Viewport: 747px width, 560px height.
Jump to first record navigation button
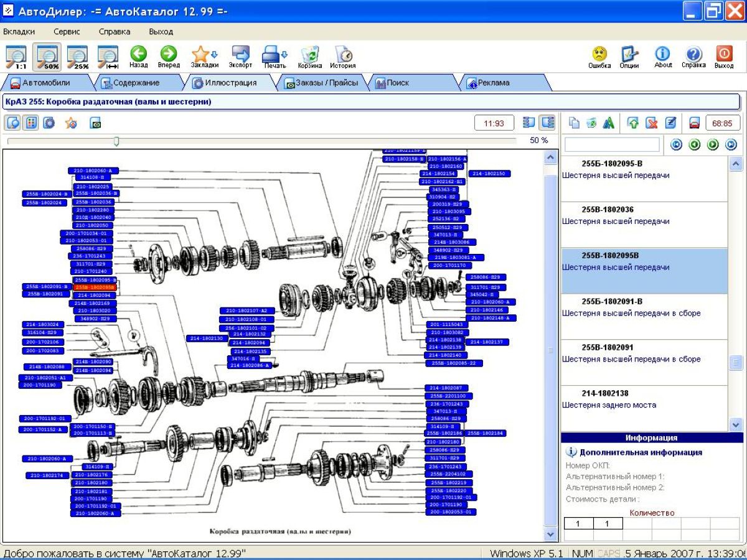point(676,144)
